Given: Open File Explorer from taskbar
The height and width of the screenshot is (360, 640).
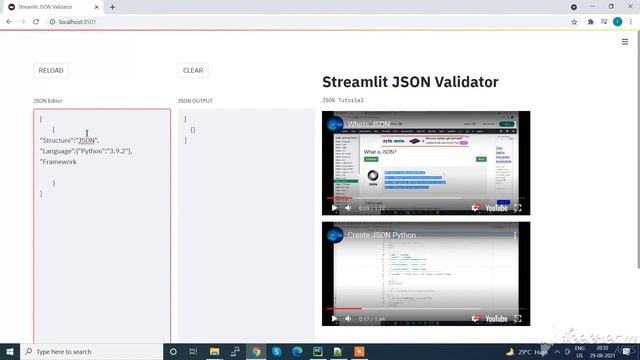Looking at the screenshot, I should 214,351.
